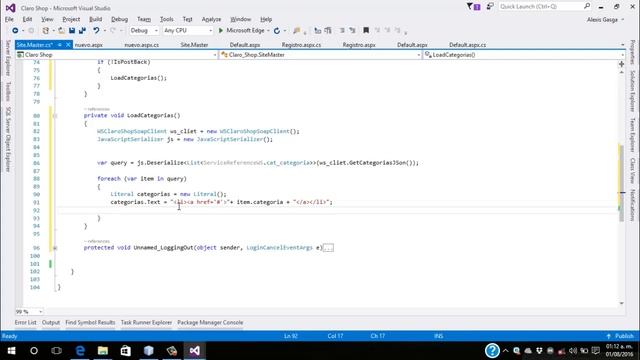Open the Package Manager Console tab
640x360 pixels.
click(x=210, y=322)
